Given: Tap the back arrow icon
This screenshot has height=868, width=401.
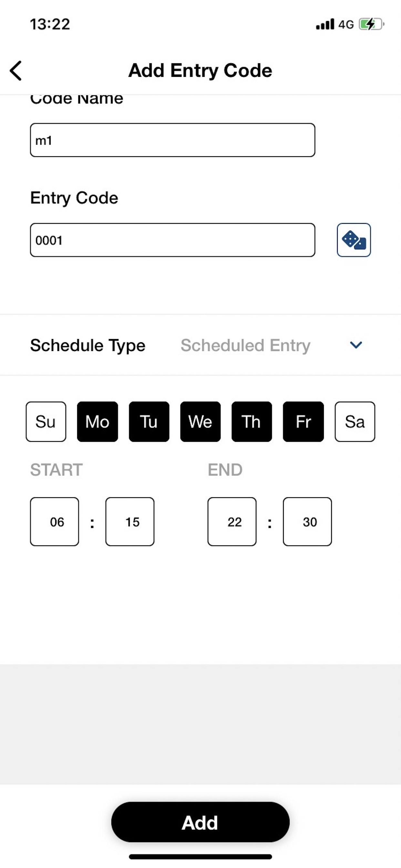Looking at the screenshot, I should (x=16, y=71).
